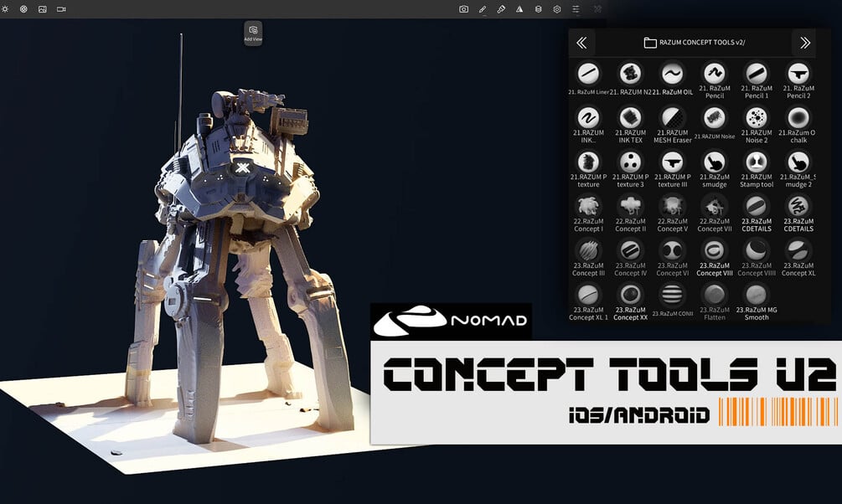Click the RAZUM CONCEPT TOOLS v2/ folder path
The height and width of the screenshot is (504, 842).
[x=695, y=43]
